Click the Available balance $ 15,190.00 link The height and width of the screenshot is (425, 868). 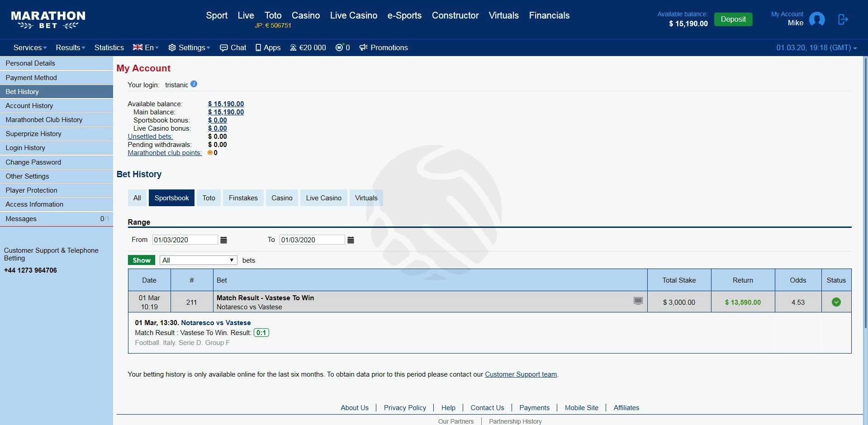226,104
